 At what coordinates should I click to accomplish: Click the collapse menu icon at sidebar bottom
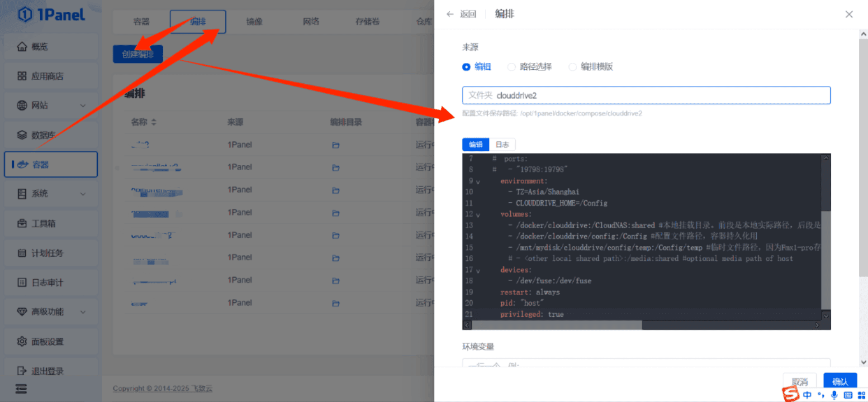point(21,389)
